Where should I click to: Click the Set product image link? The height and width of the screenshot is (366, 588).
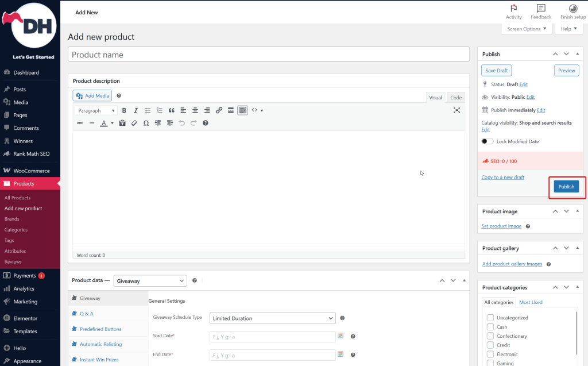[x=501, y=226]
